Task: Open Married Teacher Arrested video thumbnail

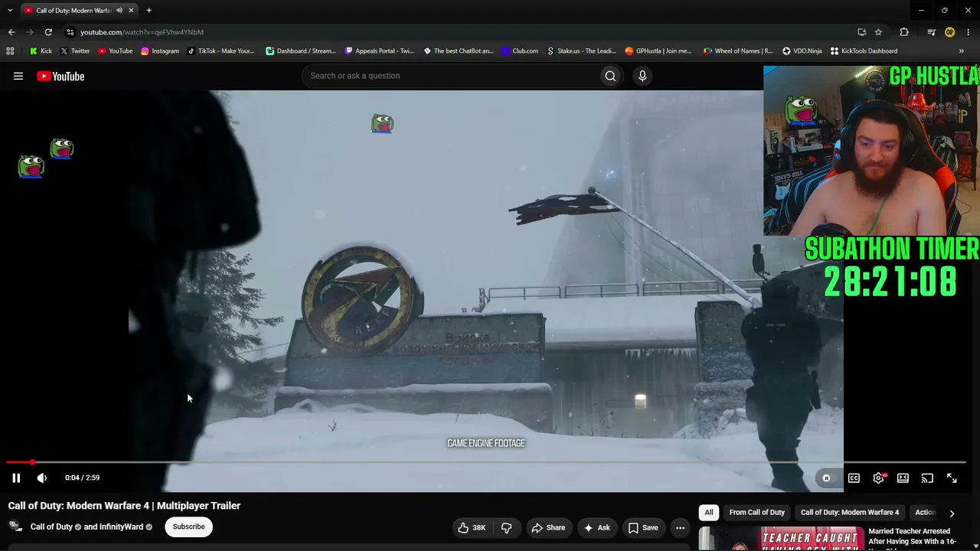Action: tap(781, 539)
